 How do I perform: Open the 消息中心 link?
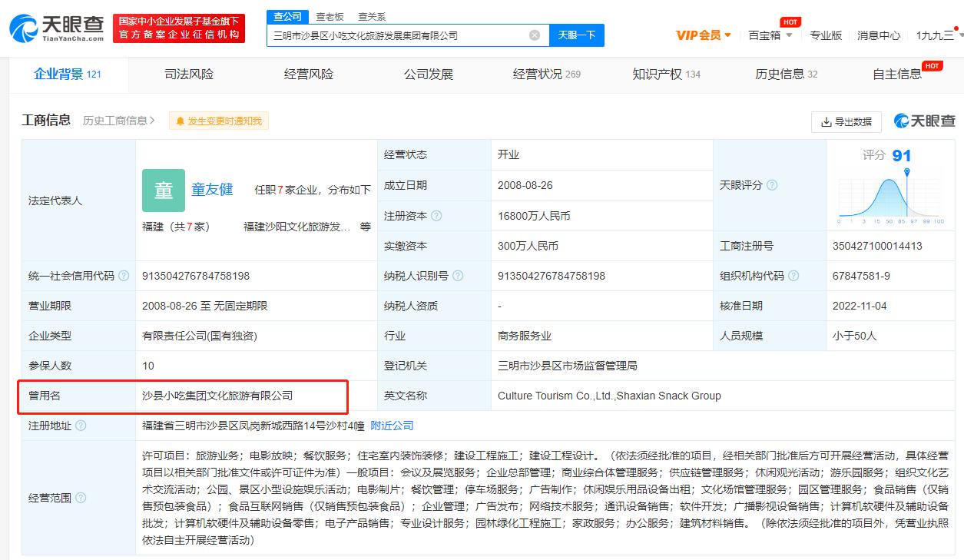click(x=879, y=35)
